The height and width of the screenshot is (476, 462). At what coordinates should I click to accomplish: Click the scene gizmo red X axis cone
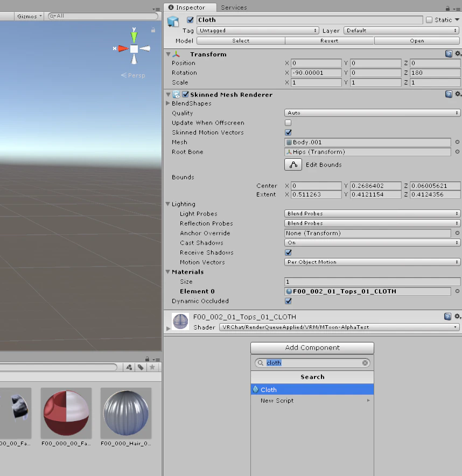[x=123, y=48]
